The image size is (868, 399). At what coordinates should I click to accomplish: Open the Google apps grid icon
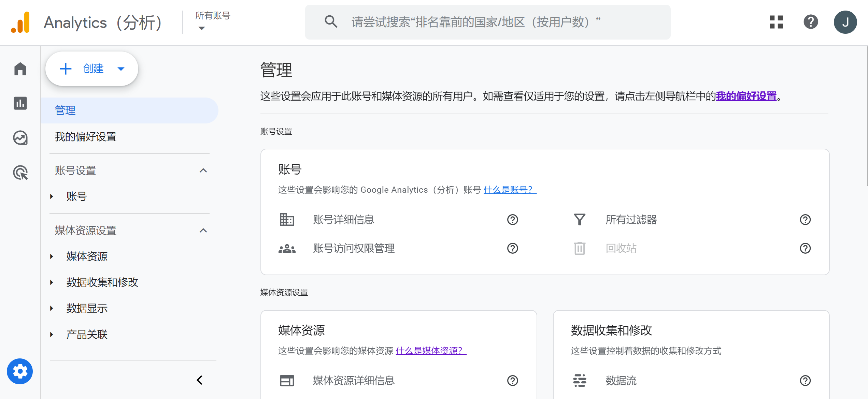[776, 22]
